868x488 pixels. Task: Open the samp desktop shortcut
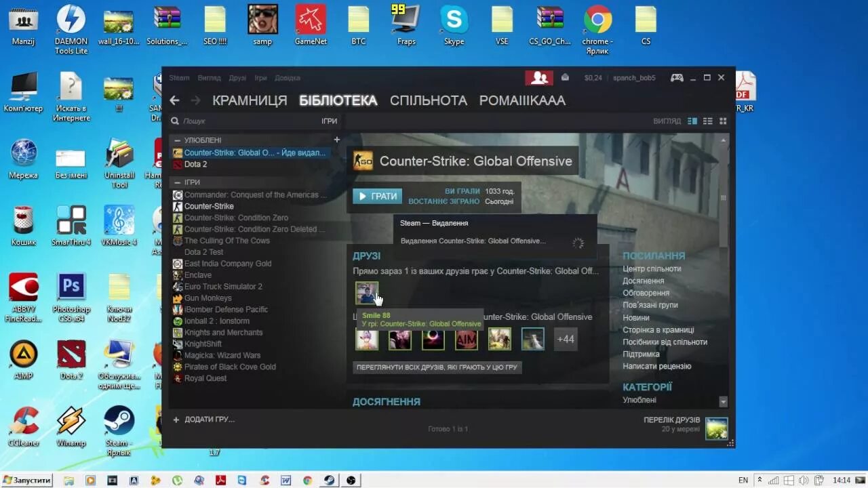point(262,25)
